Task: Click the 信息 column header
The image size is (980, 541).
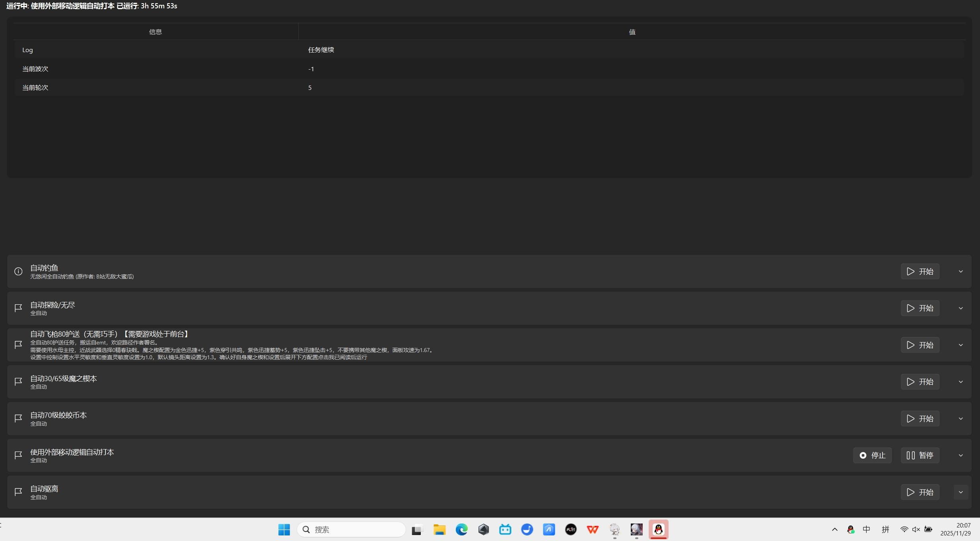Action: tap(156, 32)
